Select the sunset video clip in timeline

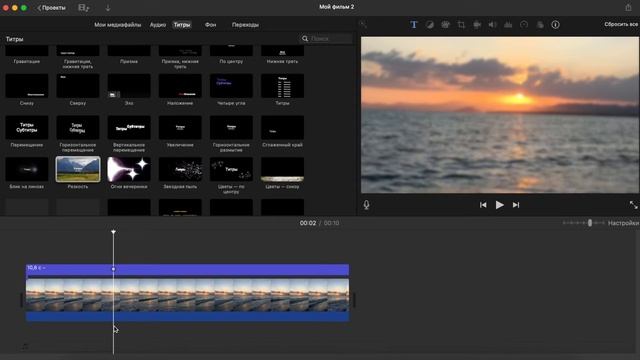[187, 295]
